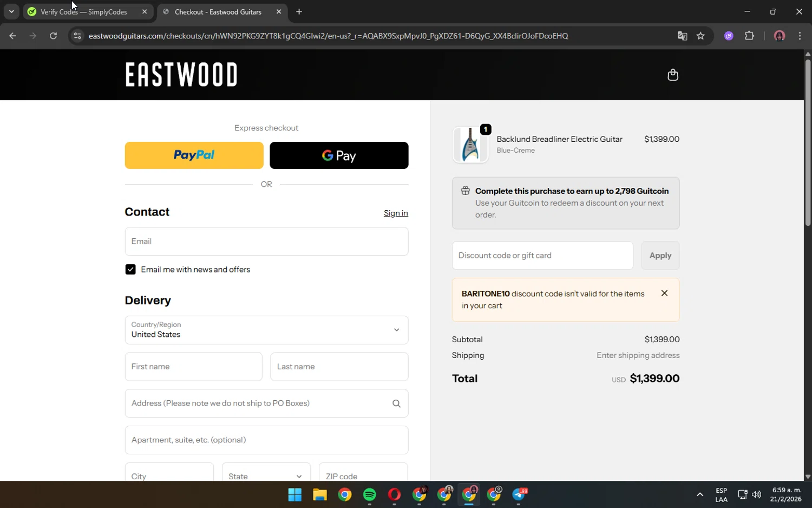Click the Sign in link
Screen dimensions: 812x508
click(x=396, y=213)
